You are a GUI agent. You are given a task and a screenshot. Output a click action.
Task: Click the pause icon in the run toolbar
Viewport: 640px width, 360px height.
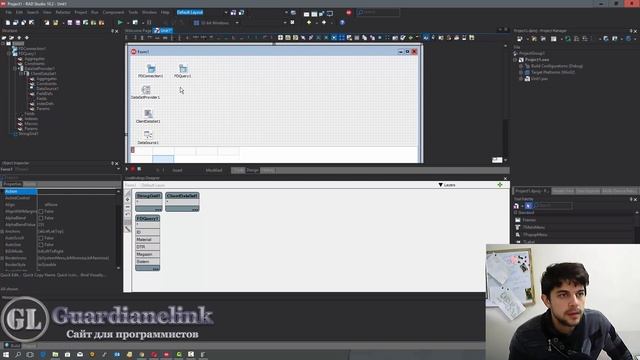point(149,22)
